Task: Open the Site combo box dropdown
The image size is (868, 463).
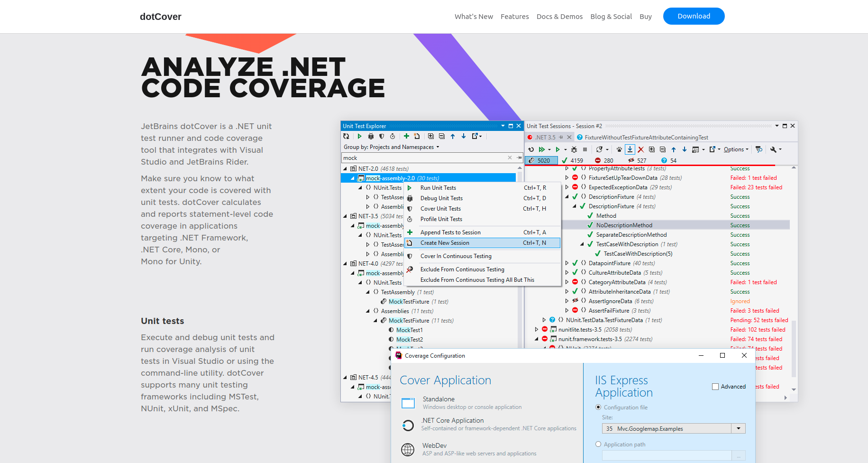Action: pyautogui.click(x=738, y=428)
